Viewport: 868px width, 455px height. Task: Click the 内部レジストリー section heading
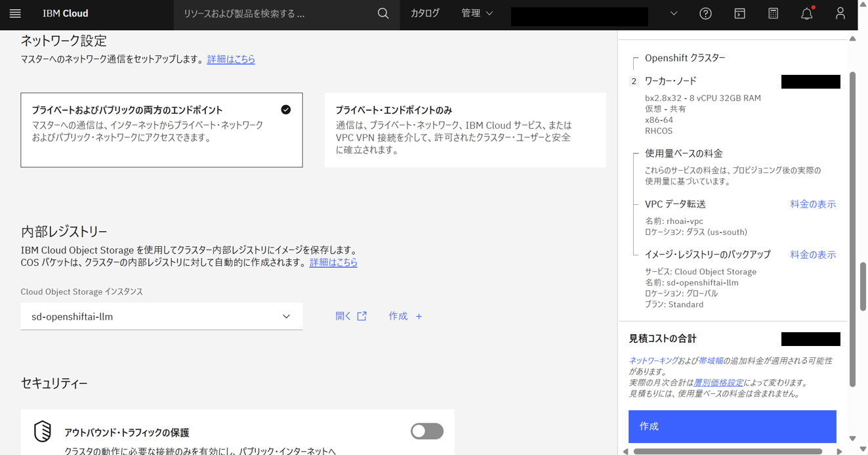coord(64,232)
